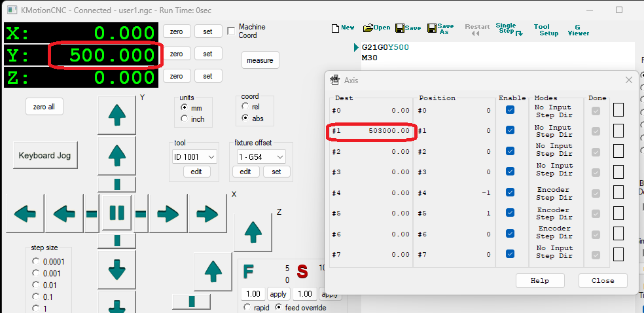Click the New file toolbar icon

coord(342,28)
